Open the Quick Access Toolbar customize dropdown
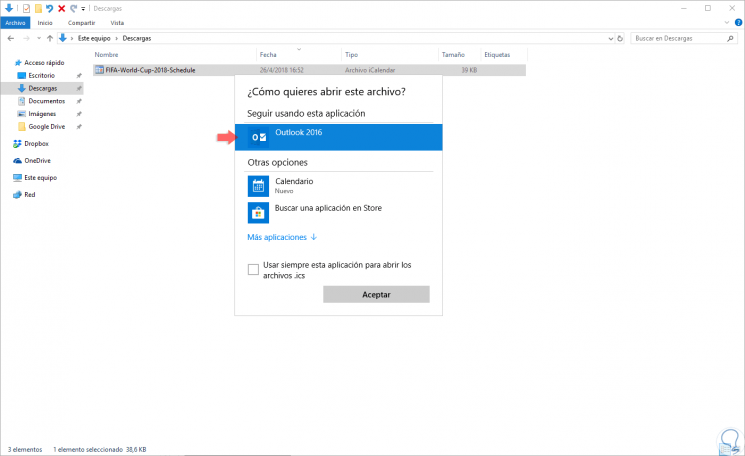The image size is (745, 456). [x=83, y=9]
